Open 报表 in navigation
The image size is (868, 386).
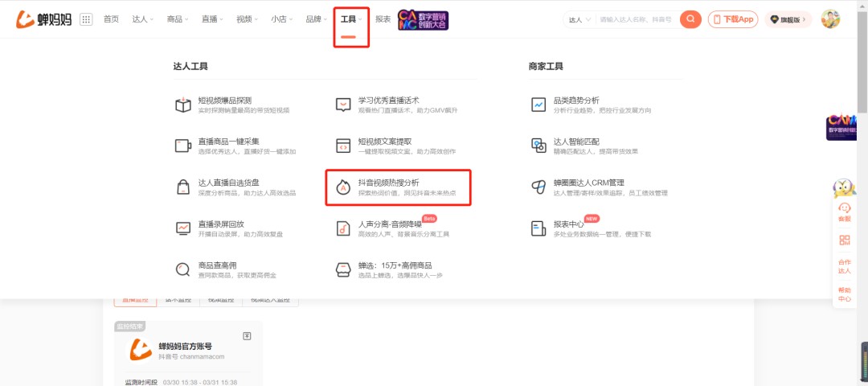click(383, 19)
